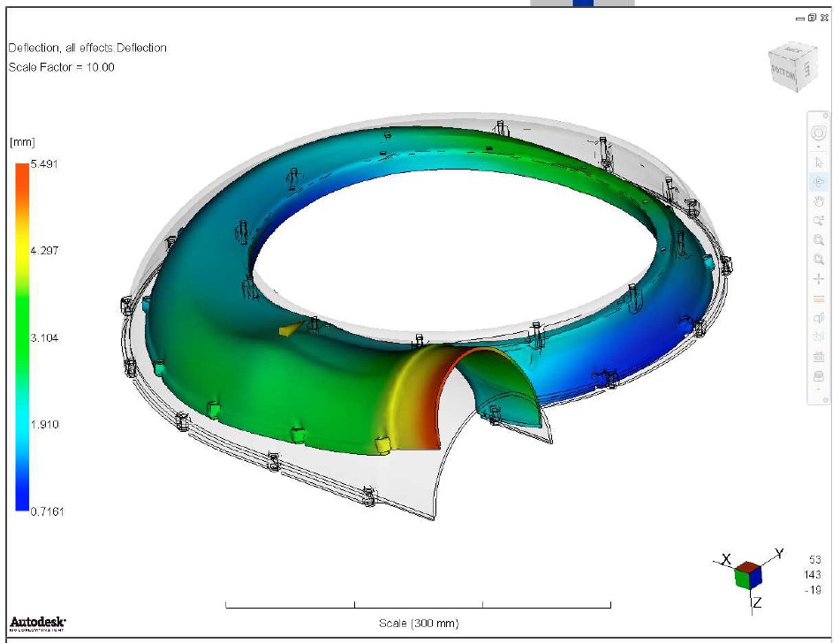Expand the bottom navigation bar options arrow
Image resolution: width=840 pixels, height=643 pixels.
tap(818, 390)
